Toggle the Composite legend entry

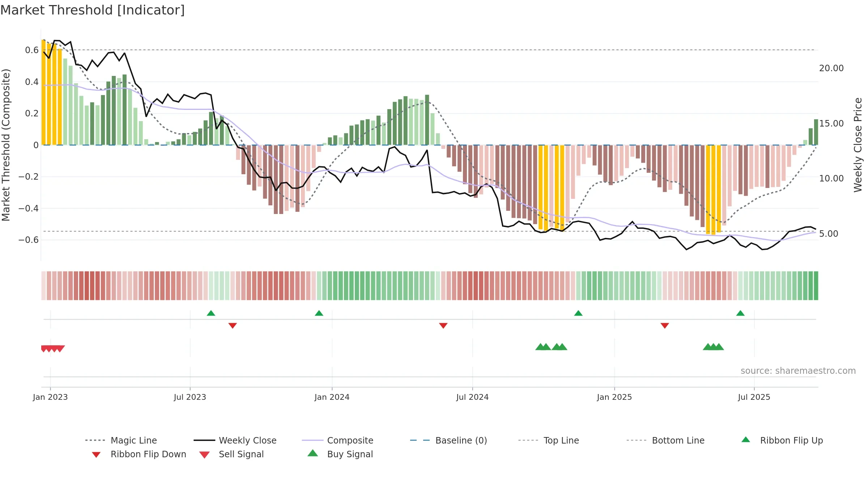click(x=337, y=440)
